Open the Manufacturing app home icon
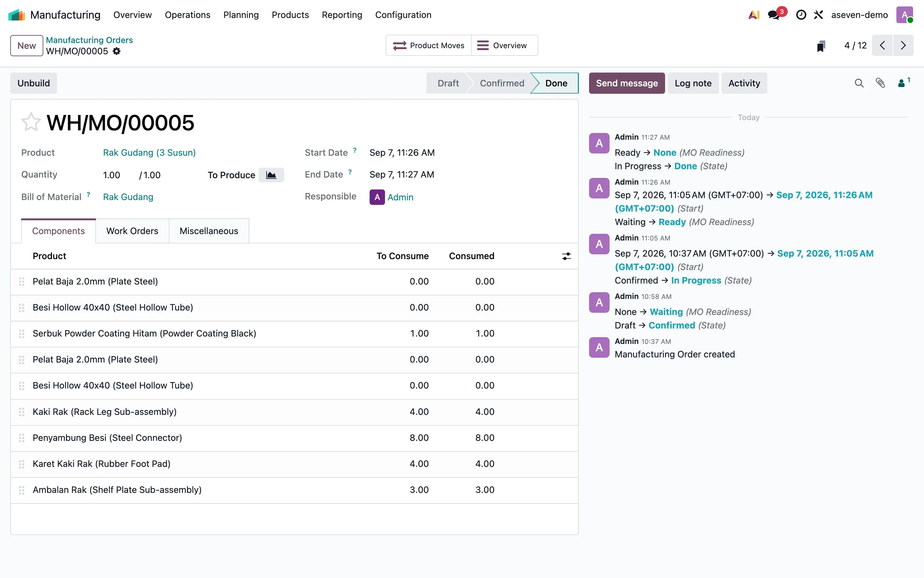The width and height of the screenshot is (924, 578). 16,15
